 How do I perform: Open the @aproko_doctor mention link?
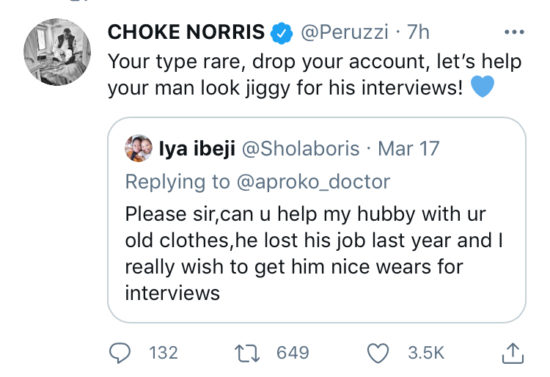313,182
